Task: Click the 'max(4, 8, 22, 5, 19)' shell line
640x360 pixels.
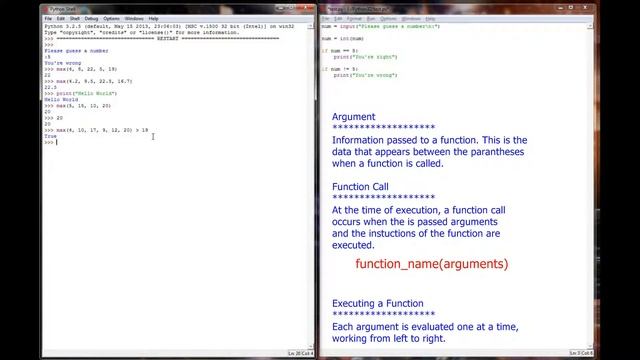Action: (x=81, y=69)
